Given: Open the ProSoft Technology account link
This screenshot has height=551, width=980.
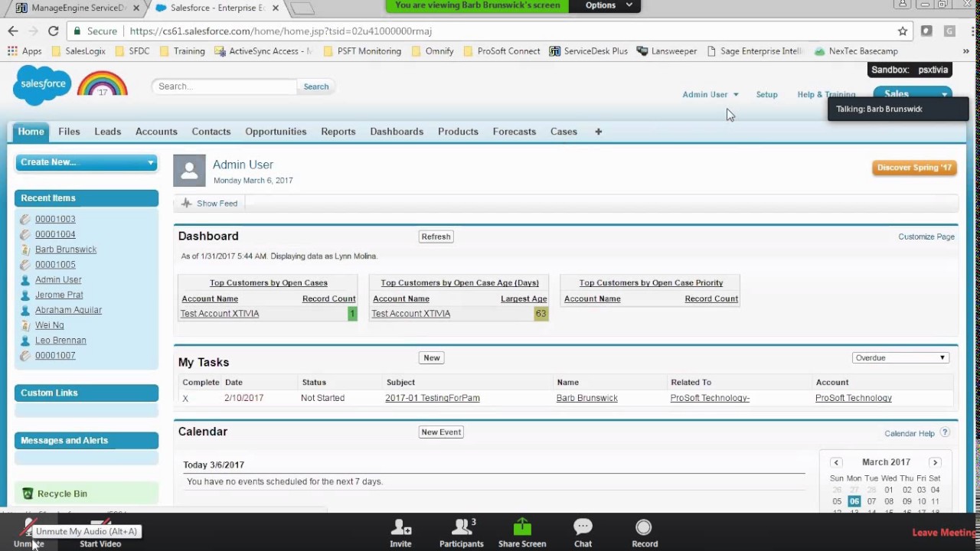Looking at the screenshot, I should 854,399.
